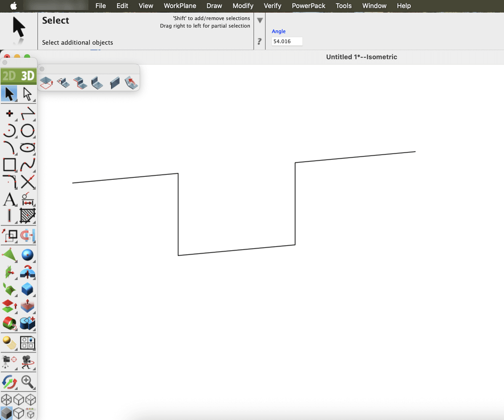Screen dimensions: 504x420
Task: Choose the Rectangle tool
Action: tap(10, 164)
